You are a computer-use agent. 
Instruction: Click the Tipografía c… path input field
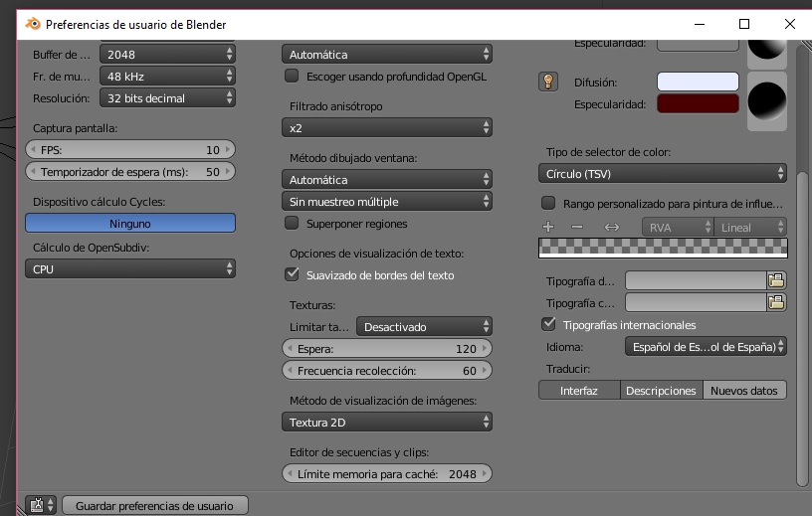pyautogui.click(x=696, y=302)
